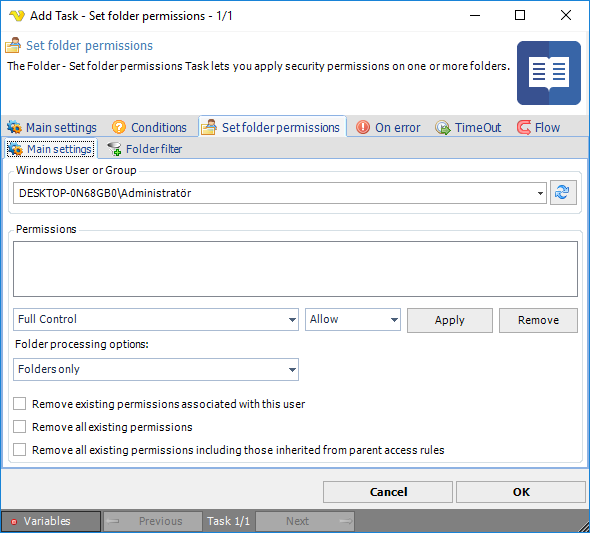
Task: Open the blue help book icon
Action: pyautogui.click(x=549, y=73)
